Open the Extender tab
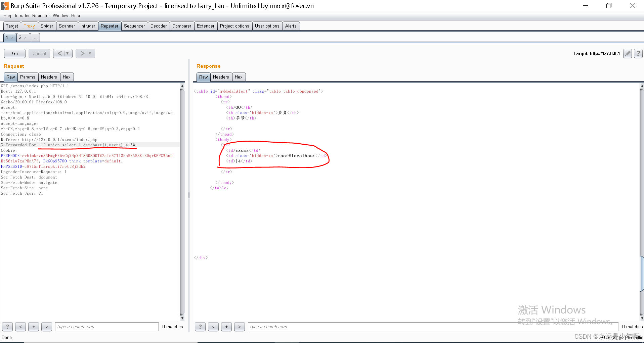 point(206,26)
